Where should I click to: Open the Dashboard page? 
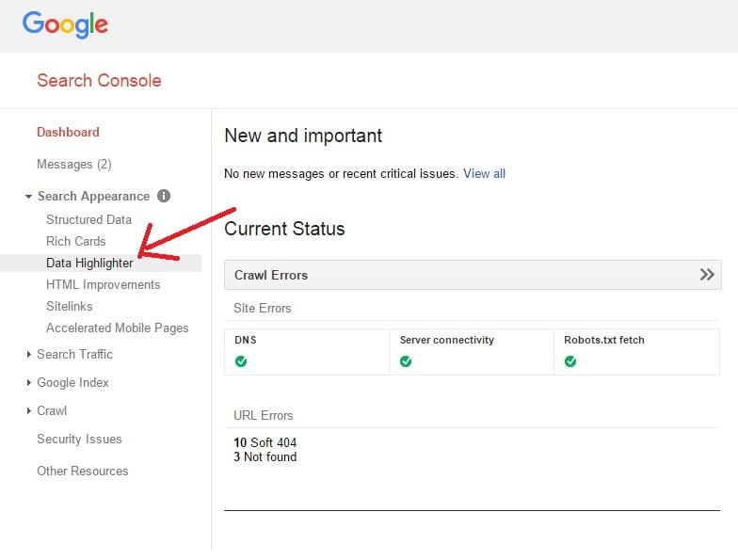point(68,133)
